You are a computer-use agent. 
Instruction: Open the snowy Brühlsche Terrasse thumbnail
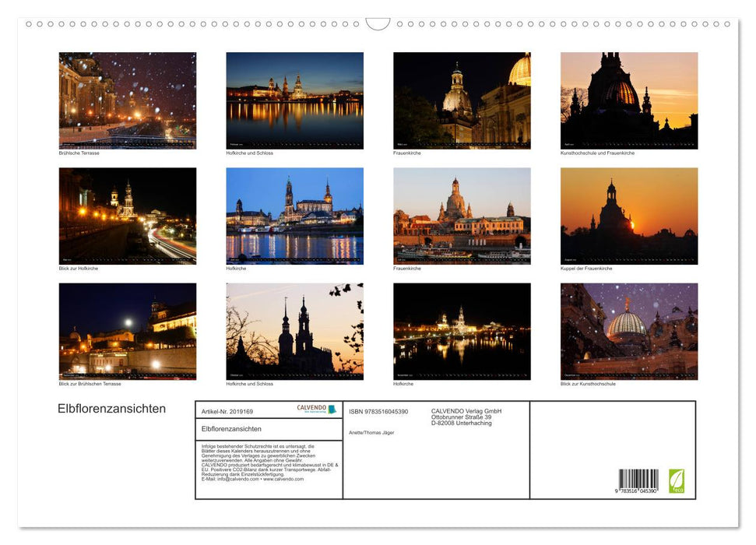pyautogui.click(x=127, y=101)
